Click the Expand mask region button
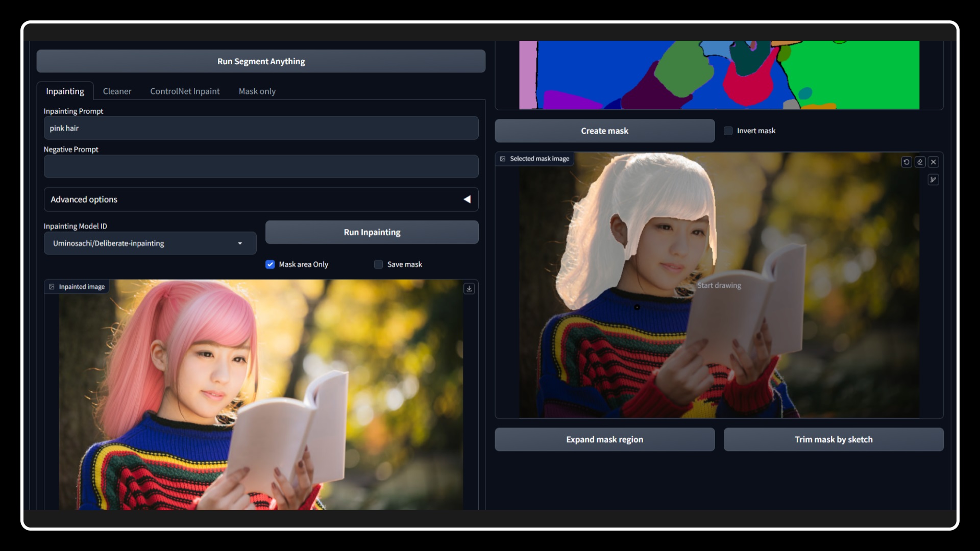Screen dimensions: 980x551 [x=604, y=439]
